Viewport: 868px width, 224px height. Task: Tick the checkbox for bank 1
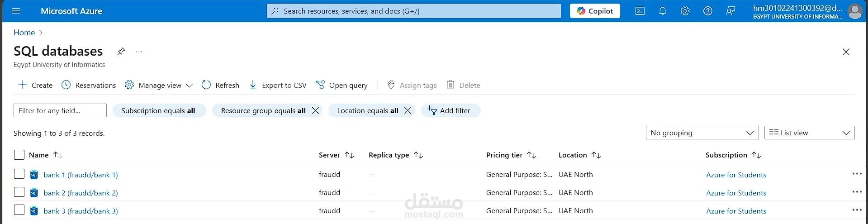tap(19, 174)
